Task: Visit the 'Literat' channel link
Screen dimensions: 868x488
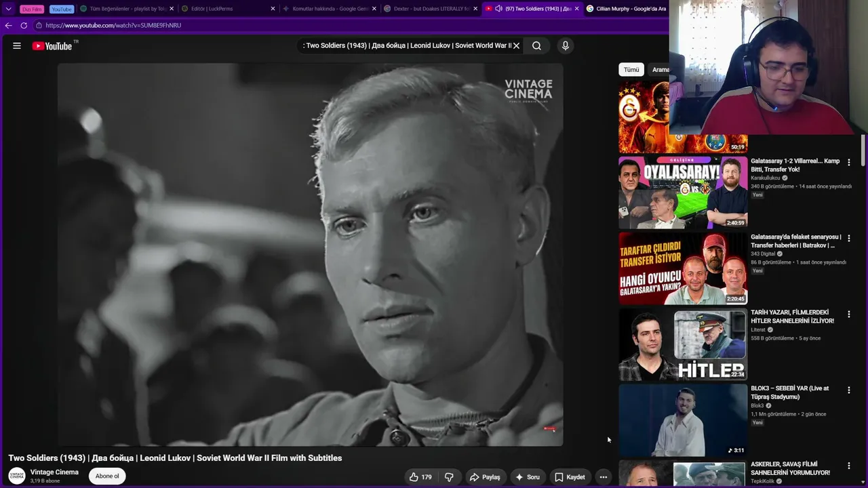Action: point(758,329)
